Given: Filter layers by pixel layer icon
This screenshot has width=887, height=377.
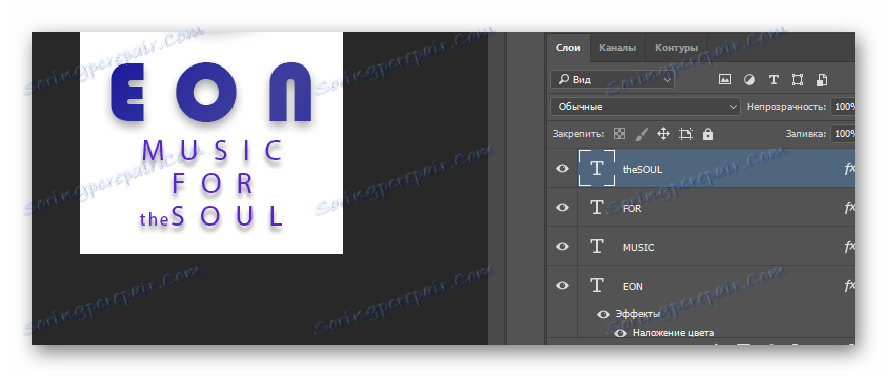Looking at the screenshot, I should coord(725,80).
